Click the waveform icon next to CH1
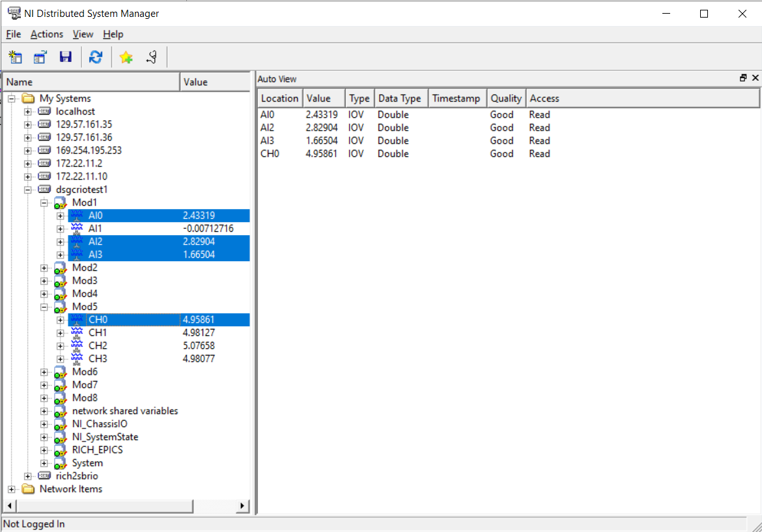 77,333
